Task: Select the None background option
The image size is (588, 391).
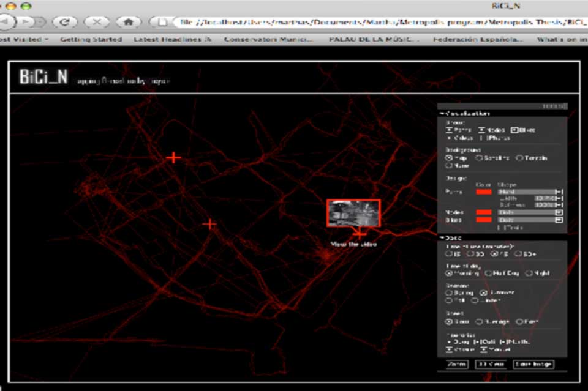Action: click(448, 166)
